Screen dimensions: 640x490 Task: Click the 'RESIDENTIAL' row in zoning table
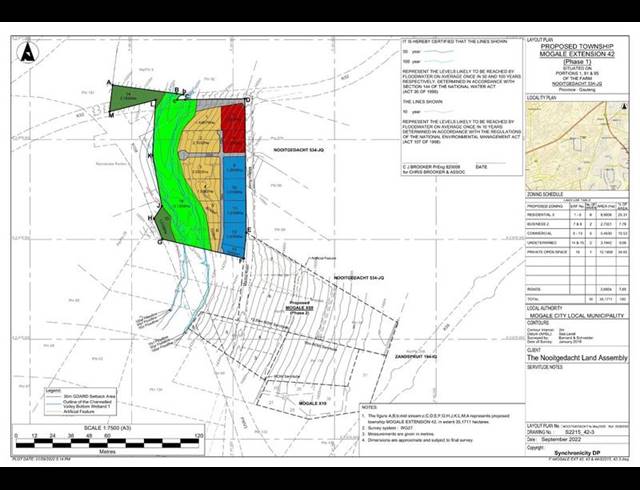click(577, 215)
